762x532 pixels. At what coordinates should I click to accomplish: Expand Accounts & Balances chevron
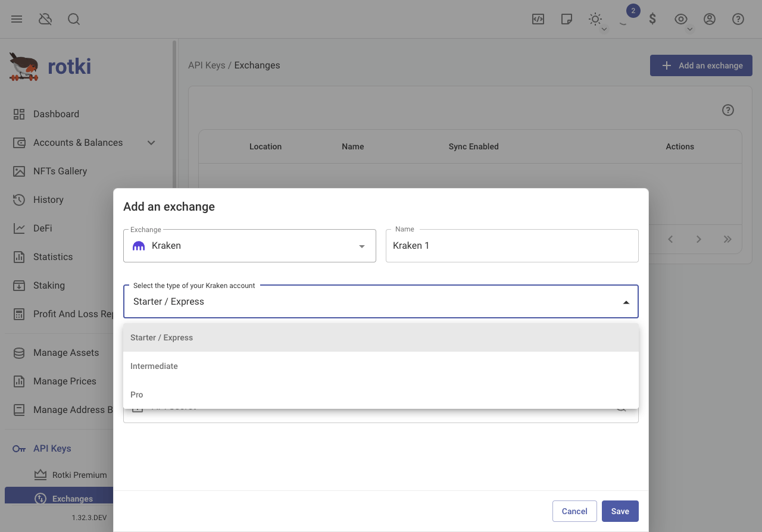coord(151,143)
